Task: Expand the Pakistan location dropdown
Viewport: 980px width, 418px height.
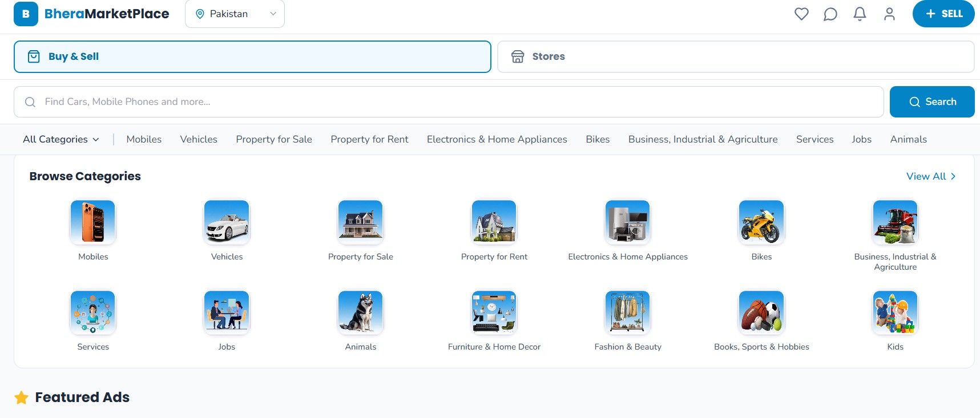Action: click(235, 14)
